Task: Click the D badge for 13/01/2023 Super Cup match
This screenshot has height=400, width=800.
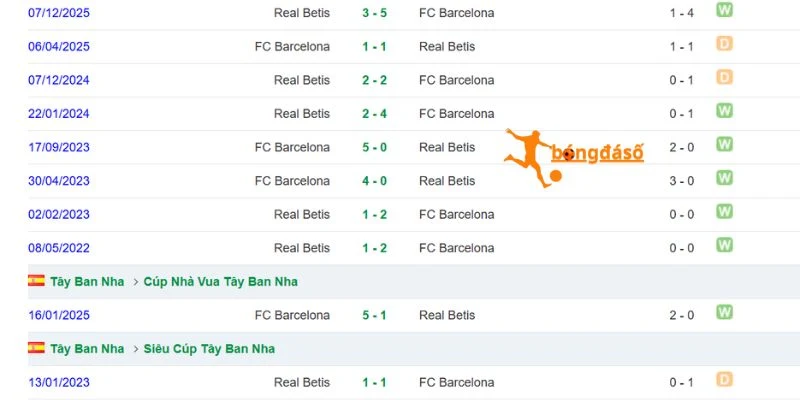Action: click(724, 379)
